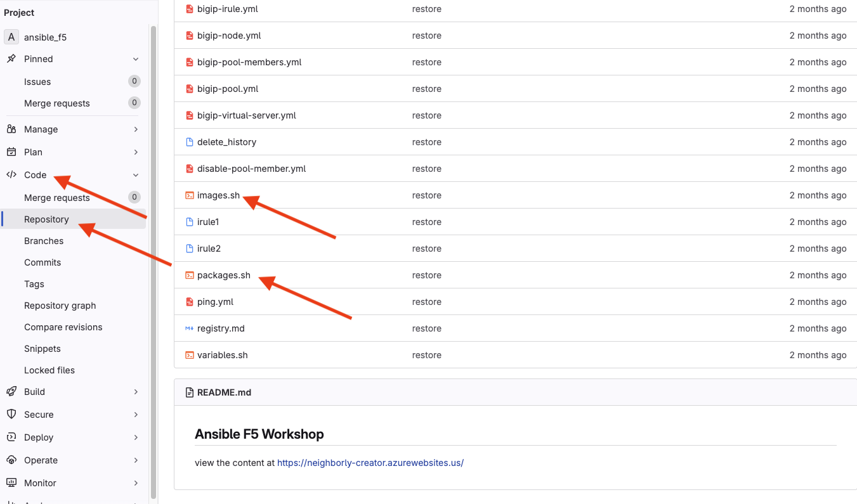Click the markdown icon beside registry.md
Image resolution: width=857 pixels, height=504 pixels.
click(189, 328)
